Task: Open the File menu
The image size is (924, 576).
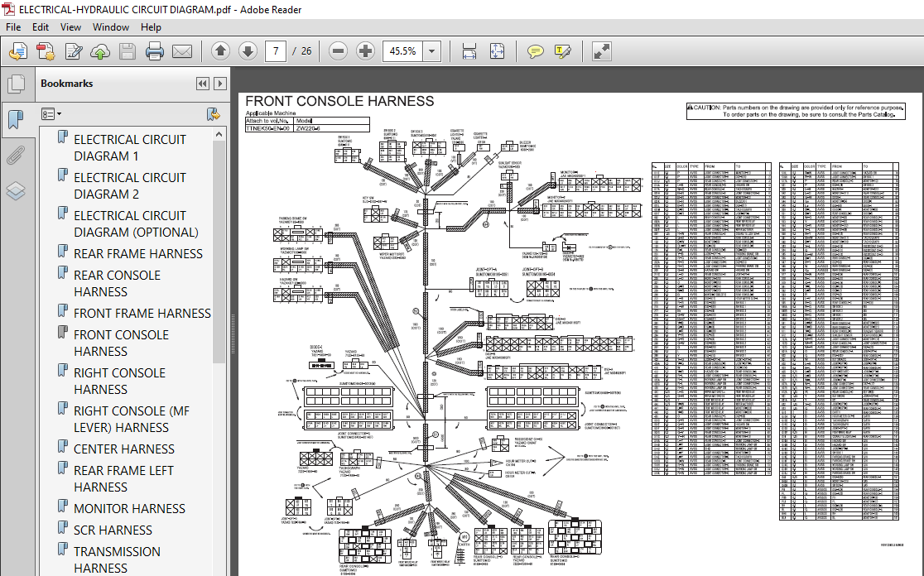Action: (13, 27)
